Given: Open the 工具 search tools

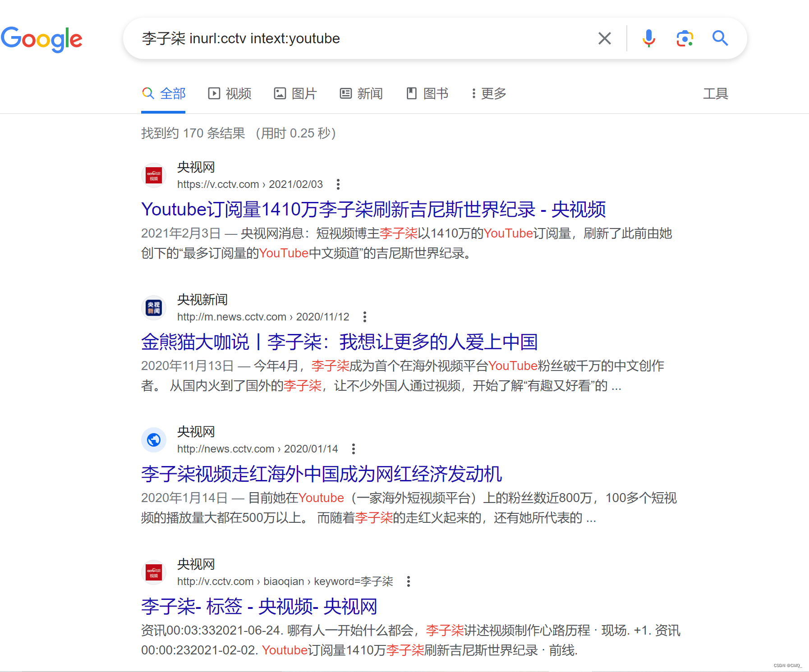Looking at the screenshot, I should point(715,94).
